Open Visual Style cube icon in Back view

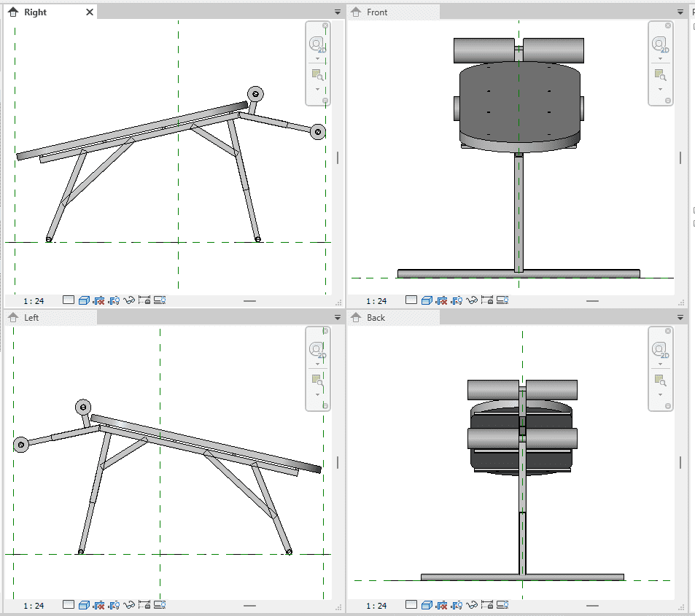(427, 605)
